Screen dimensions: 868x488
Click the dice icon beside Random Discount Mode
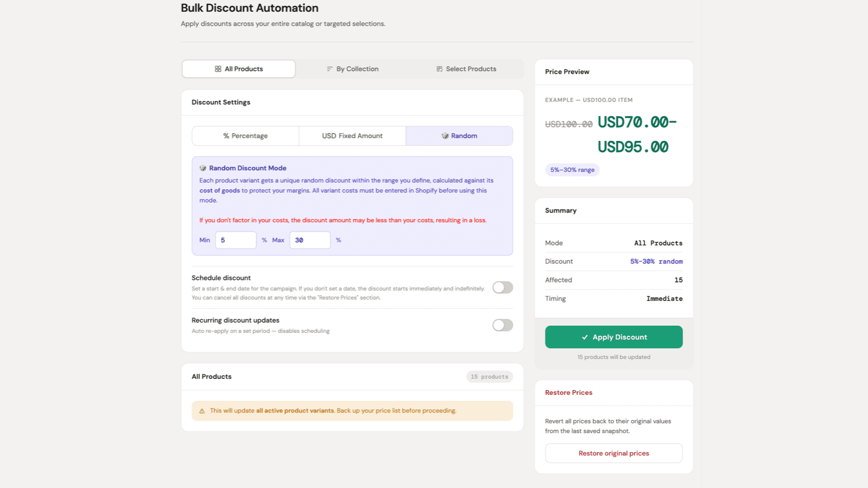203,168
